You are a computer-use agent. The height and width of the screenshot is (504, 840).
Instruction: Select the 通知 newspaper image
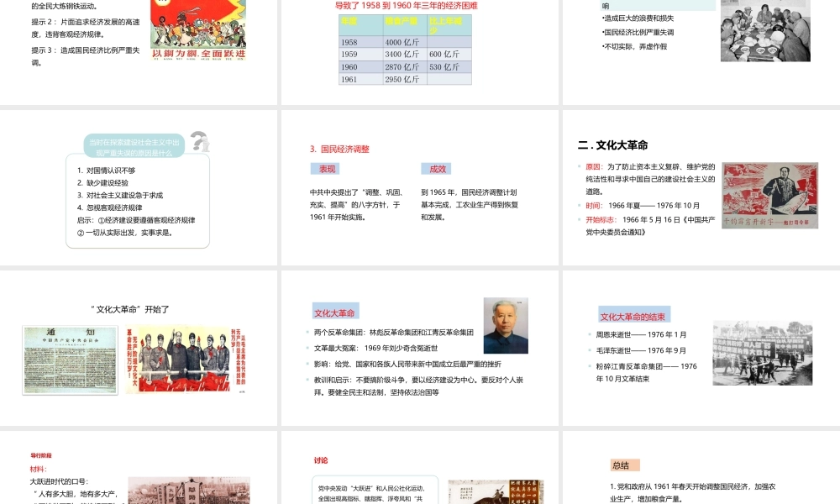point(70,360)
